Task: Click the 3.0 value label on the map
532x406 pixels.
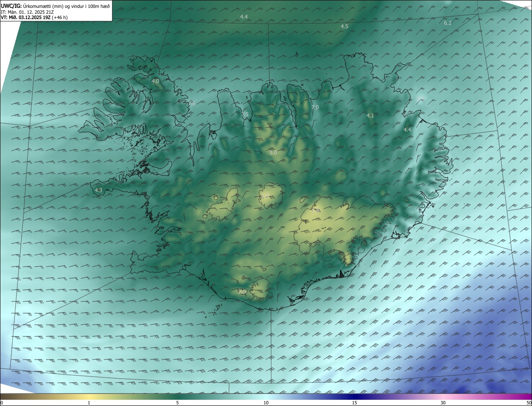Action: 273,153
